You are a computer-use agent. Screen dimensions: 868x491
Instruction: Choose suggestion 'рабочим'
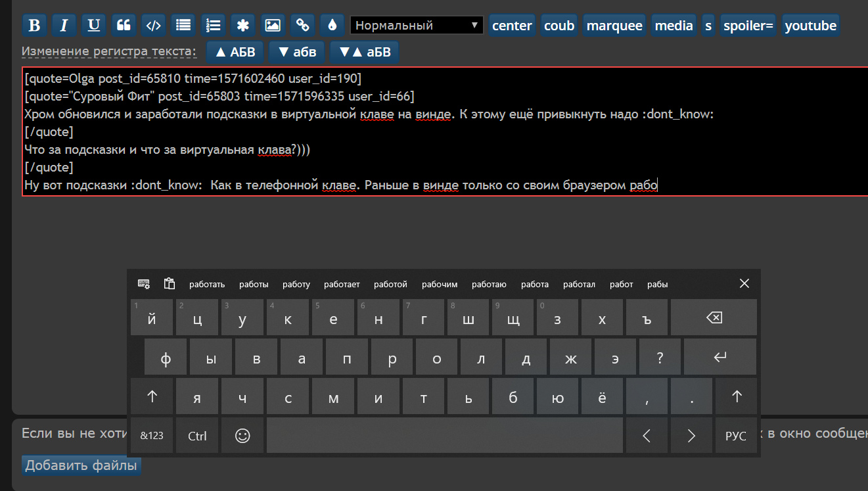click(x=440, y=285)
